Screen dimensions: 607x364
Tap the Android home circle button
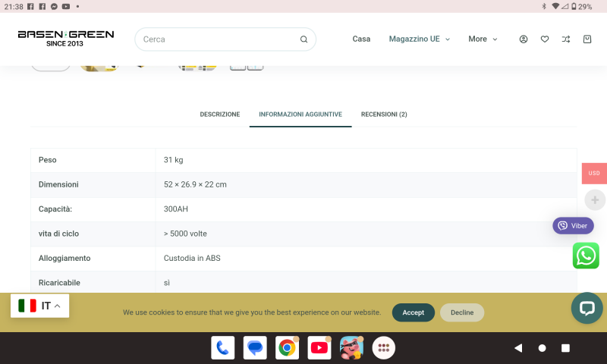[542, 348]
